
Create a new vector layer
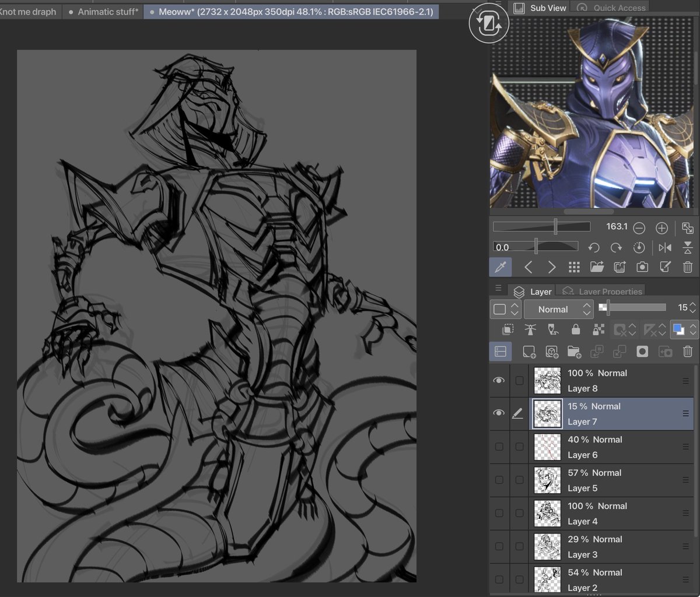coord(552,352)
